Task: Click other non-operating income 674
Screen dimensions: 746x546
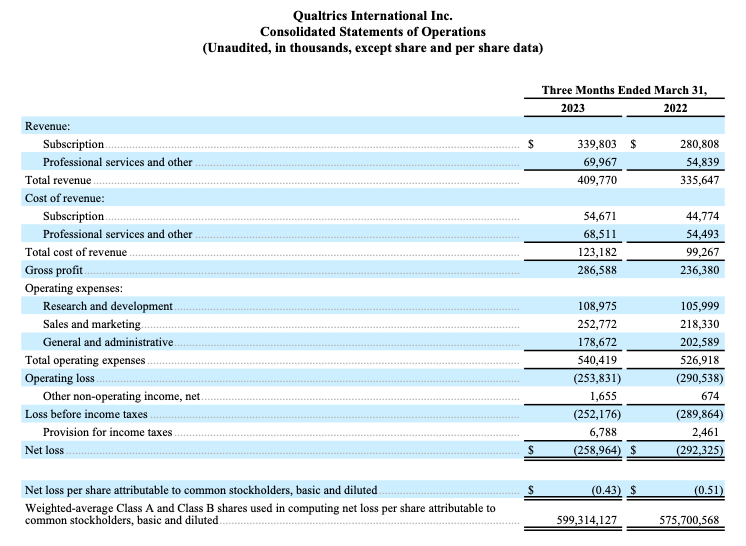Action: point(710,396)
